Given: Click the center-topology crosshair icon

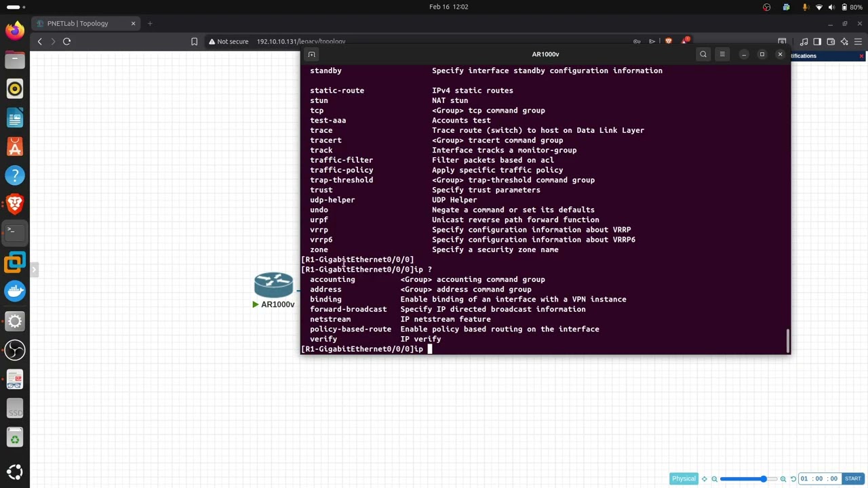Looking at the screenshot, I should pyautogui.click(x=705, y=479).
